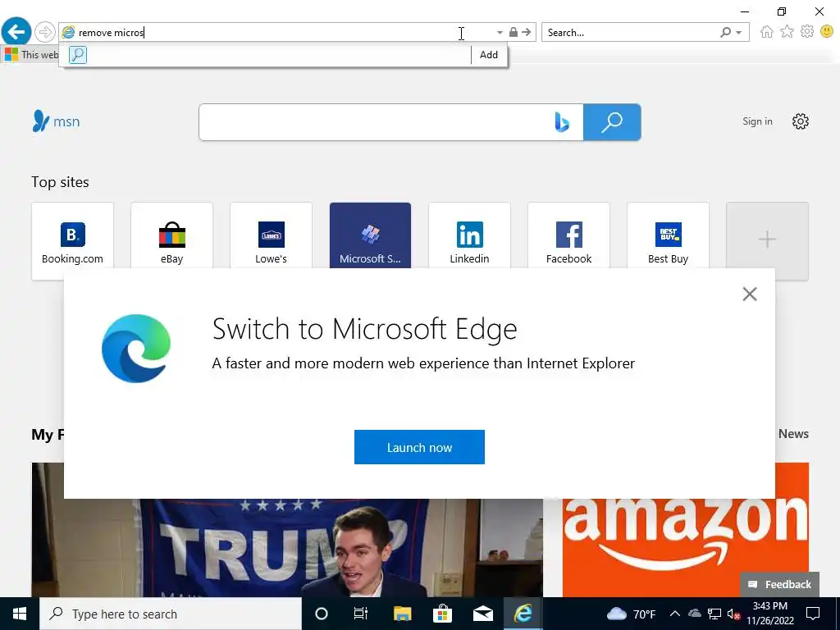Open Task View in the taskbar
This screenshot has height=630, width=840.
point(361,614)
